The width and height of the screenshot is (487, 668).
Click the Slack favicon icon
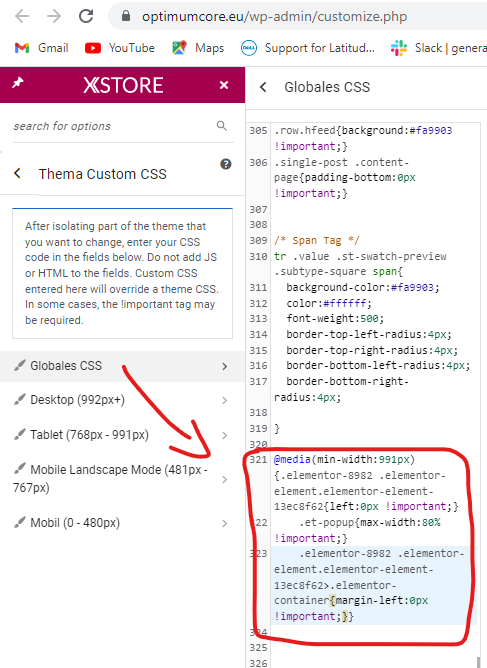click(399, 48)
